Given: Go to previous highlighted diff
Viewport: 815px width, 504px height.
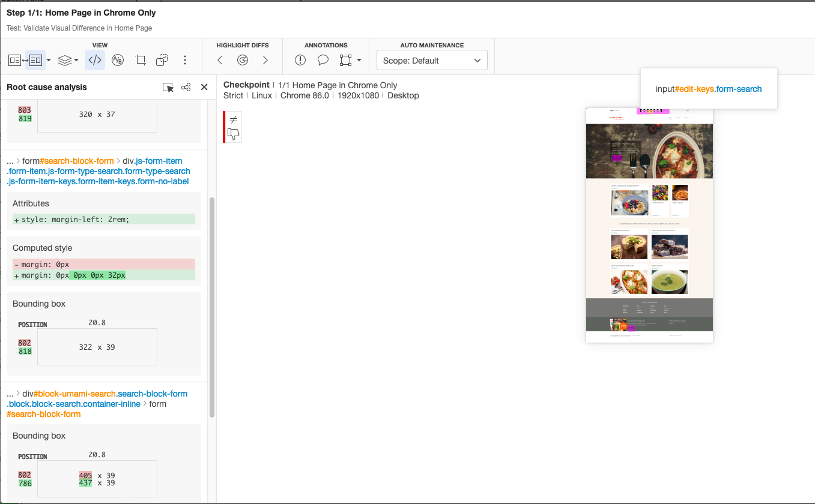Looking at the screenshot, I should (x=220, y=60).
